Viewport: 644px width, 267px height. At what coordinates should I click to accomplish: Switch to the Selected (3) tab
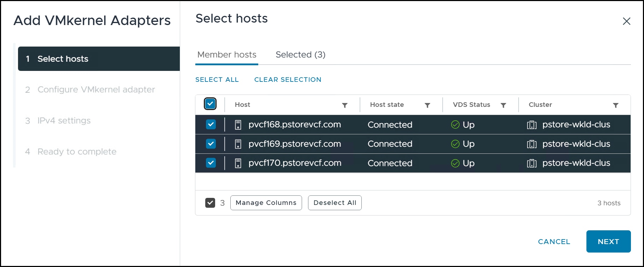301,55
